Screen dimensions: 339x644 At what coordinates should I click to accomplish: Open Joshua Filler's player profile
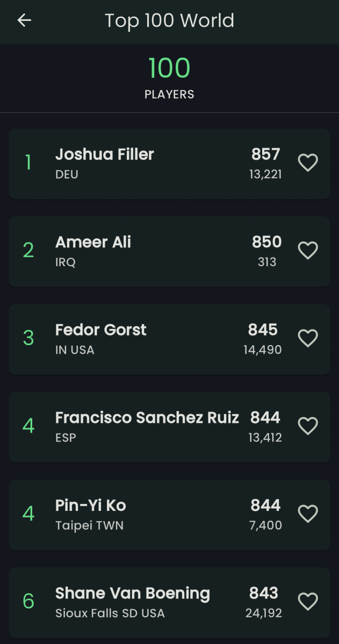tap(169, 164)
